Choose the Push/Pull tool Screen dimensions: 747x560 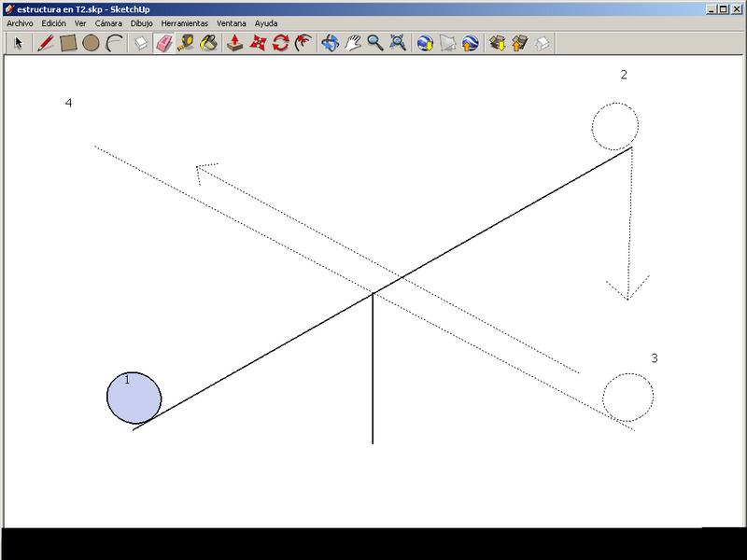coord(235,43)
